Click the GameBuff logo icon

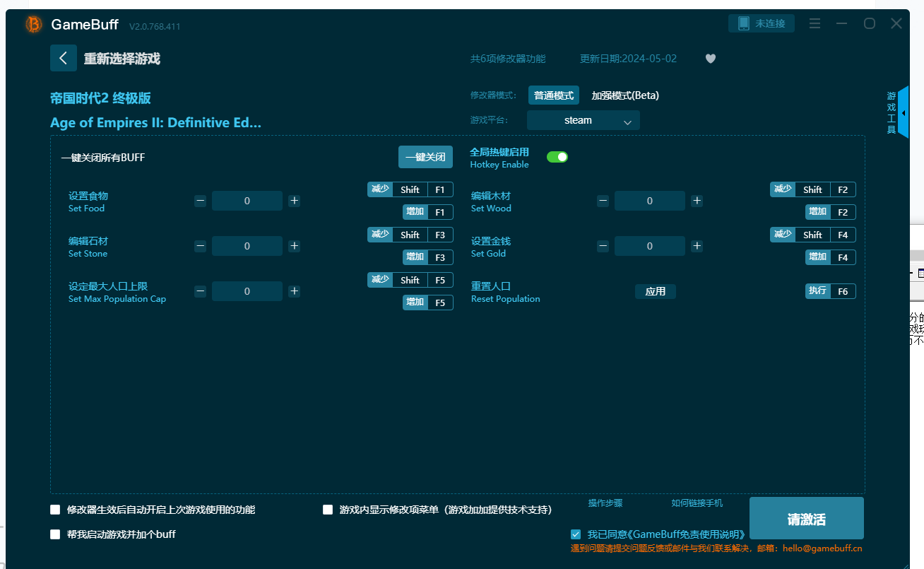[x=33, y=25]
